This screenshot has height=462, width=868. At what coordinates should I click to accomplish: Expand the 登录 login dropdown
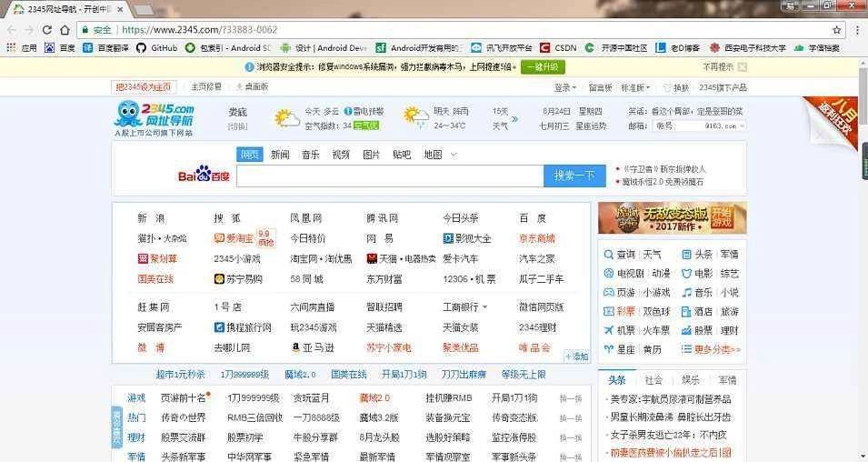pos(565,87)
